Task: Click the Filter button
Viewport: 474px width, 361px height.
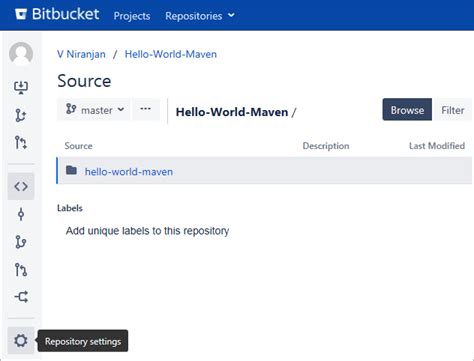Action: (452, 110)
